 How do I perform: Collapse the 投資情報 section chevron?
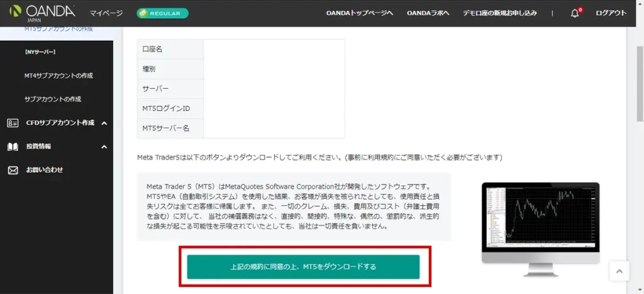pyautogui.click(x=104, y=146)
